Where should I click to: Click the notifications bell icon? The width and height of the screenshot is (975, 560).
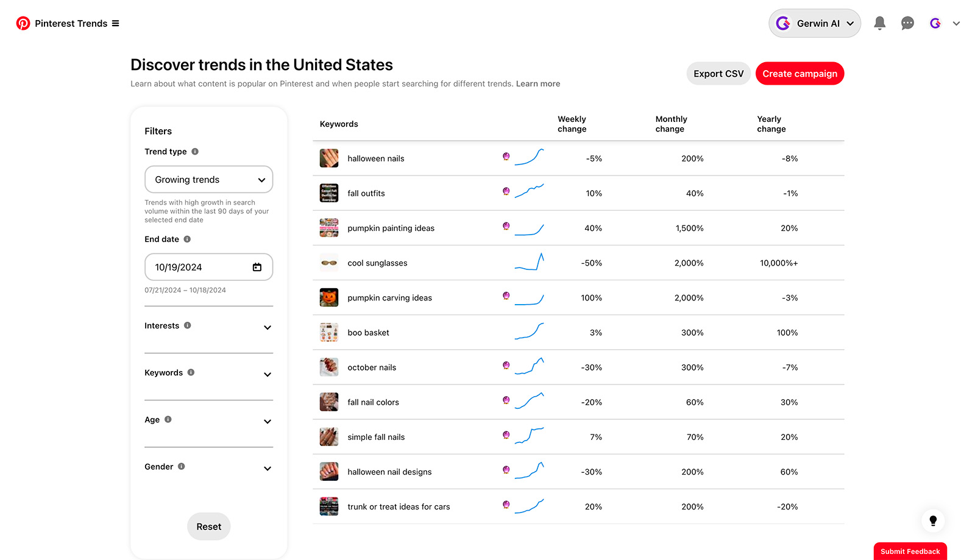tap(879, 23)
